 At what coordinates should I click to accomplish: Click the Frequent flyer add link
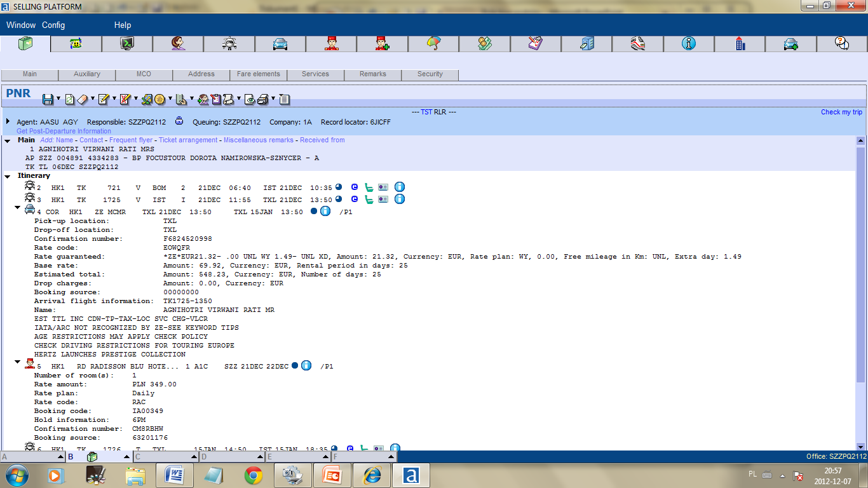[131, 140]
